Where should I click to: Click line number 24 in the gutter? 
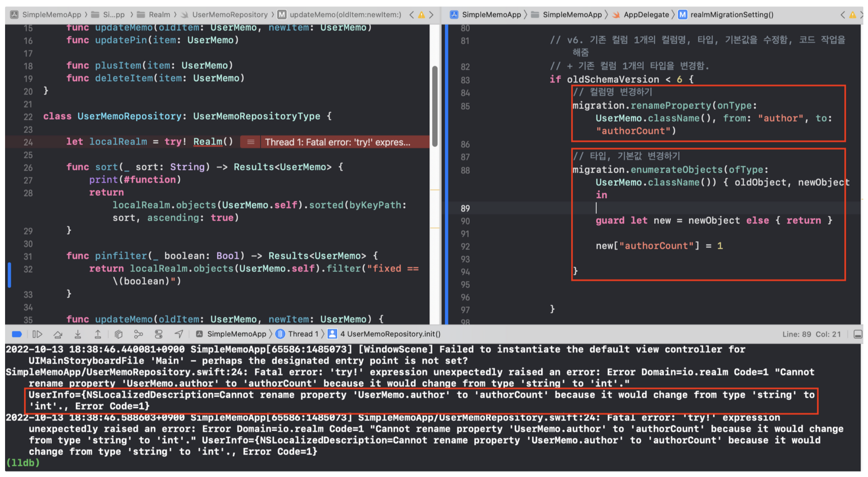[28, 142]
